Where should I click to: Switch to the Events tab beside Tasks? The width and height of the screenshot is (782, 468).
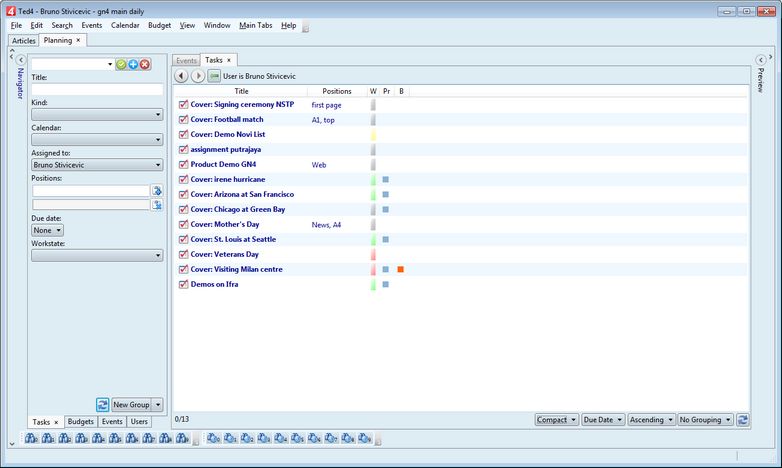[186, 60]
